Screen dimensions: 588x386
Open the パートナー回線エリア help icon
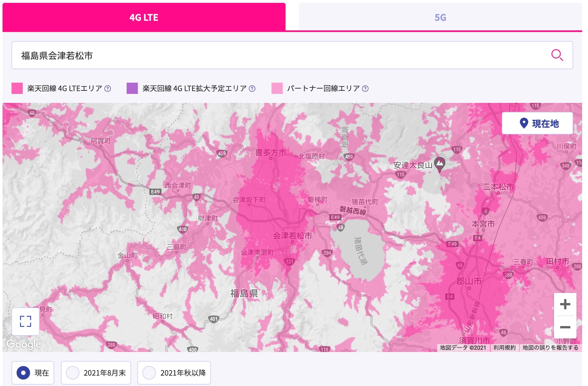365,88
